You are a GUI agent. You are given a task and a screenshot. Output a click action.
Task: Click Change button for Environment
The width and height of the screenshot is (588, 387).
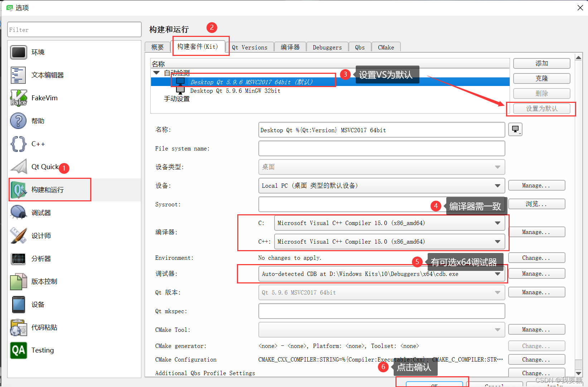[x=536, y=258]
